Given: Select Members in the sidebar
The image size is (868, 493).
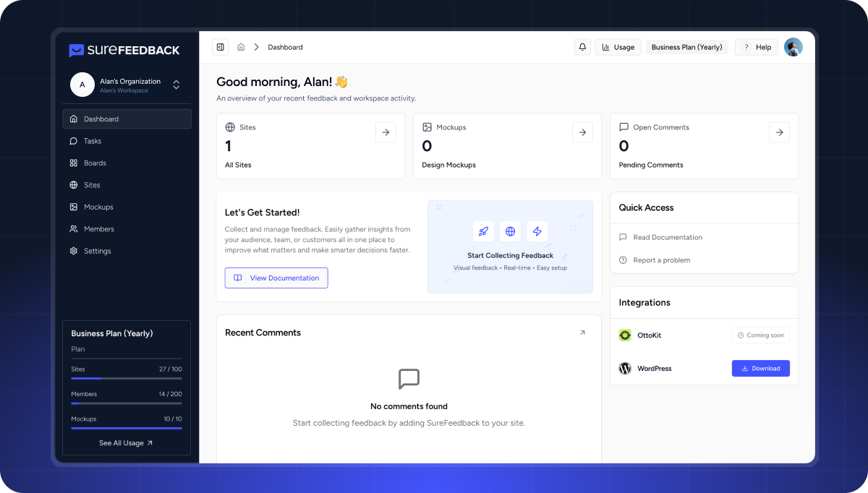Looking at the screenshot, I should click(x=98, y=229).
